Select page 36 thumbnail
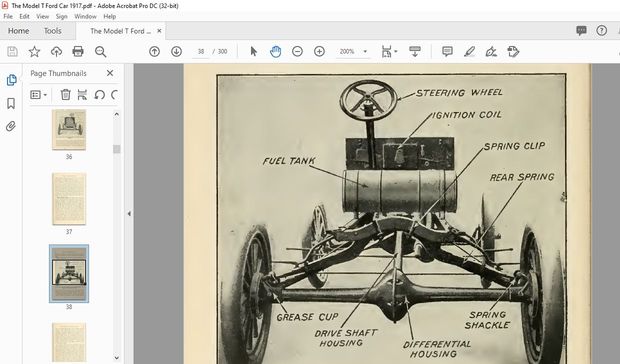The height and width of the screenshot is (364, 620). point(69,130)
